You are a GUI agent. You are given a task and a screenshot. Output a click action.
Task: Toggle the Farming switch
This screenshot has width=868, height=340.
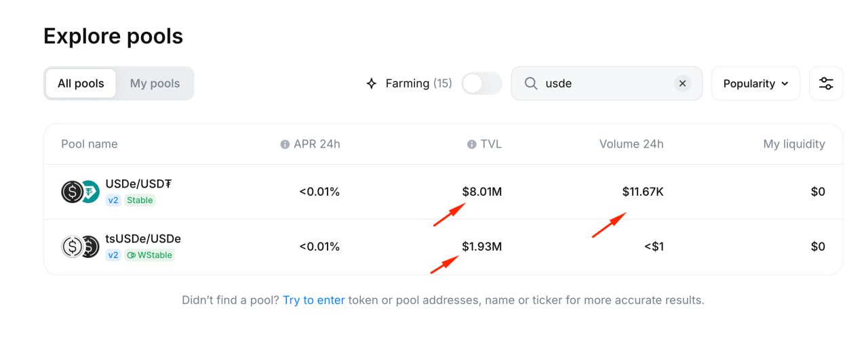tap(481, 83)
